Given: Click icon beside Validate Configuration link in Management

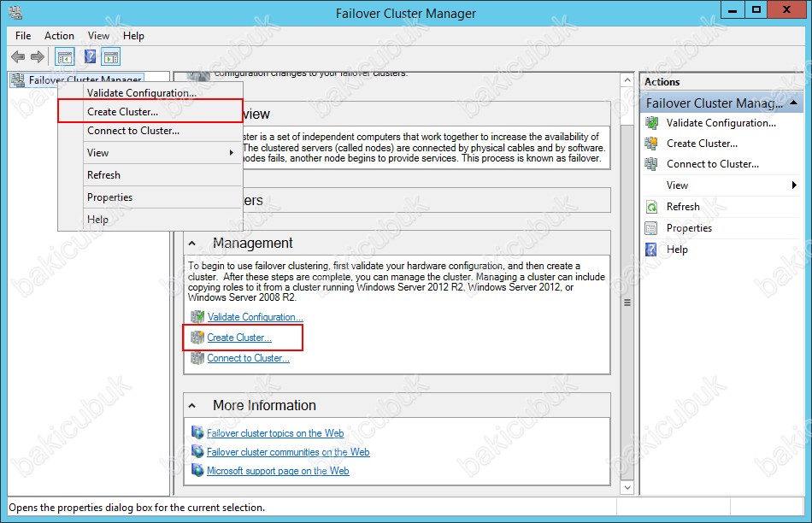Looking at the screenshot, I should [x=197, y=316].
